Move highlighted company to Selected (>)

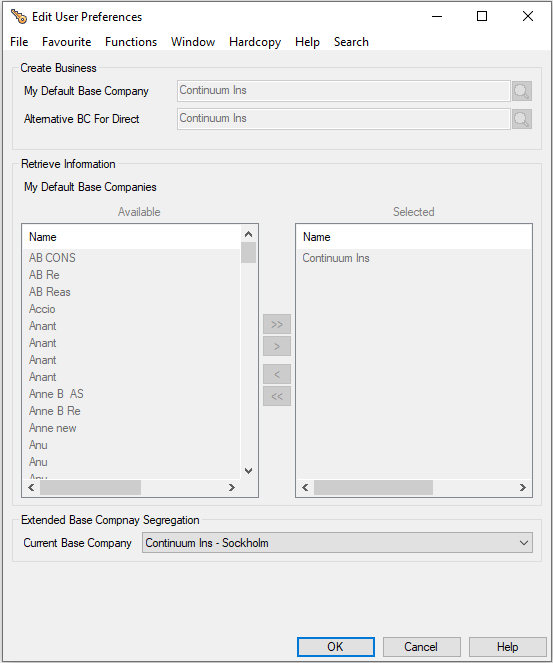point(277,346)
